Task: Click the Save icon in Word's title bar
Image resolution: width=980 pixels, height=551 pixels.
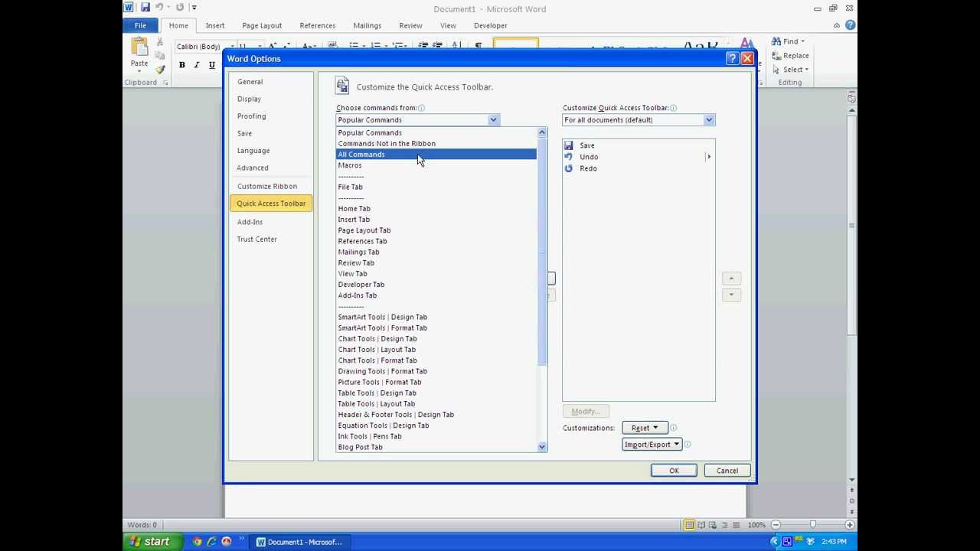Action: [x=145, y=8]
